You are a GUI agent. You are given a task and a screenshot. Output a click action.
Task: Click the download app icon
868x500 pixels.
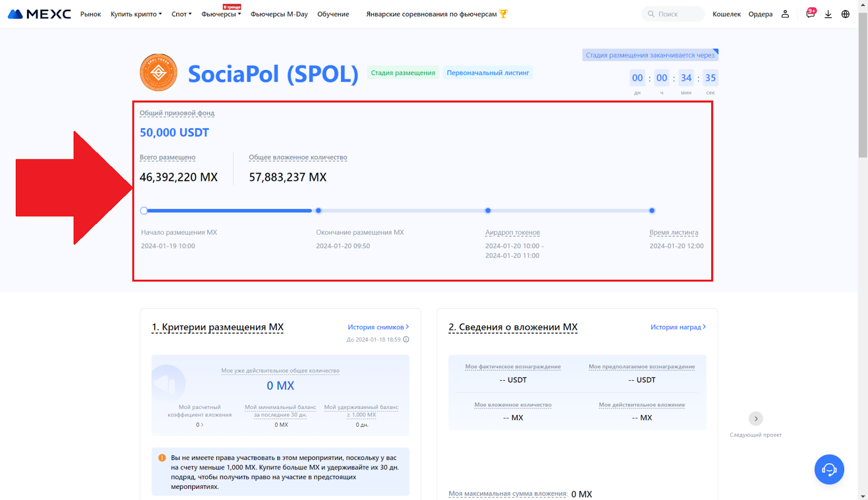(828, 14)
